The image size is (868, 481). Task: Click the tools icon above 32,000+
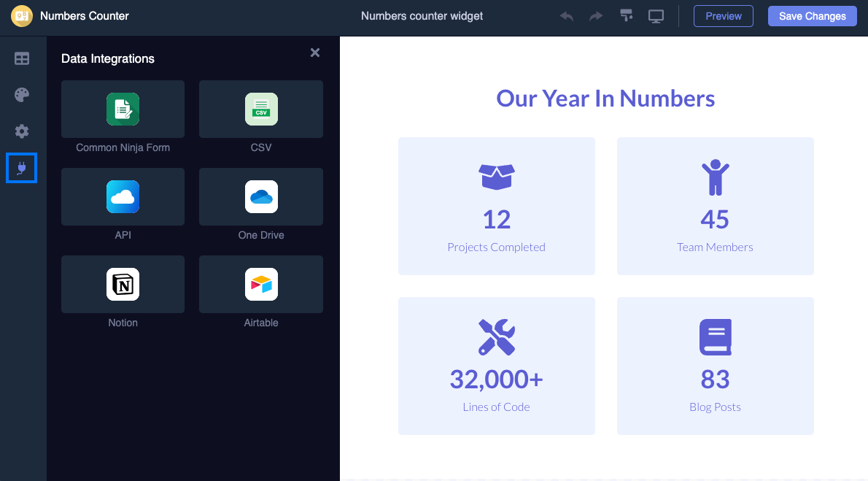click(497, 337)
